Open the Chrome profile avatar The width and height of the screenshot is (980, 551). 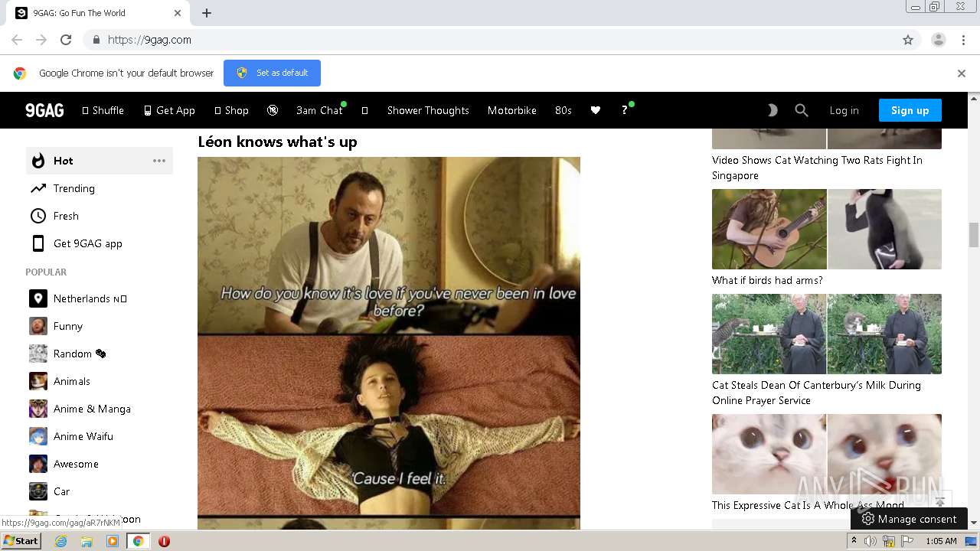pos(939,40)
